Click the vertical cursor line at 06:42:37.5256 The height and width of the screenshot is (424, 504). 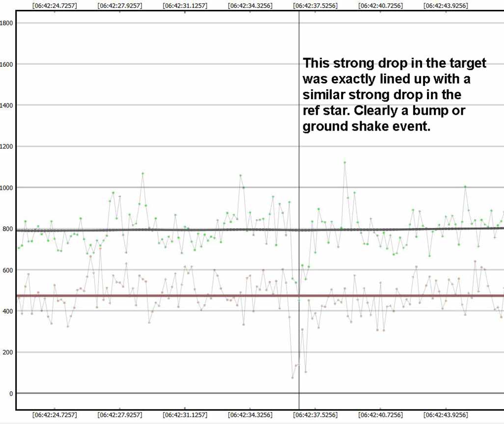coord(299,147)
